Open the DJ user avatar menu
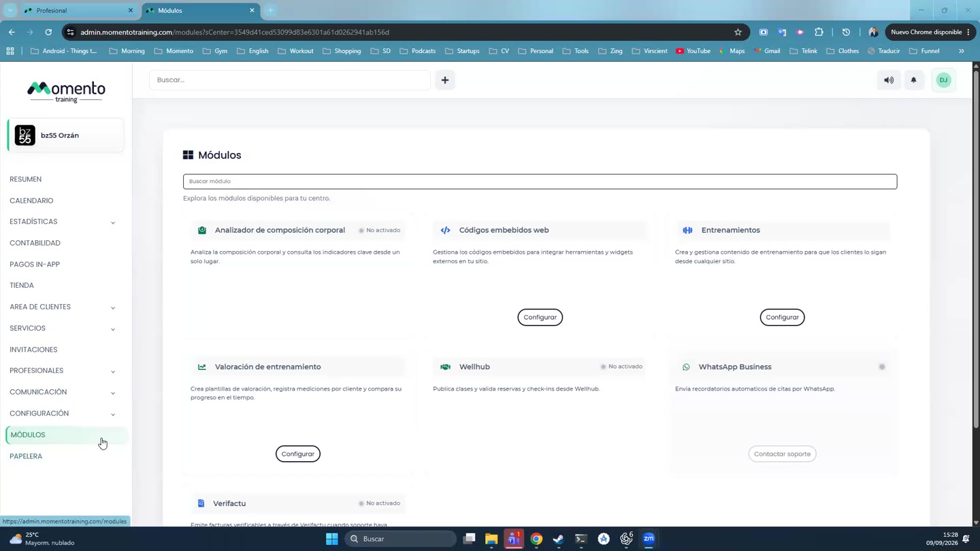 943,80
